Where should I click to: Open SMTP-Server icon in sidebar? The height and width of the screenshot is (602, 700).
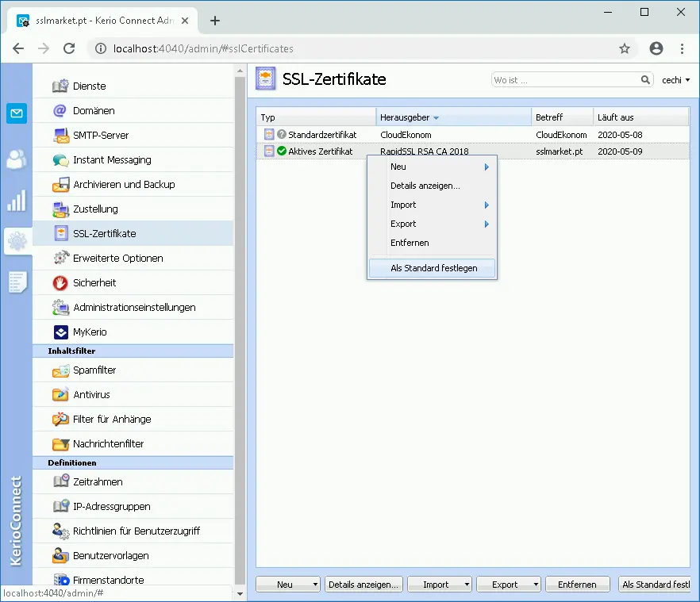pos(60,135)
